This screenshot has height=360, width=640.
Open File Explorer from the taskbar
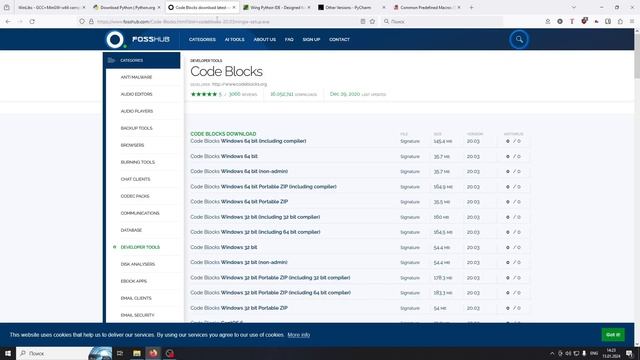[137, 353]
